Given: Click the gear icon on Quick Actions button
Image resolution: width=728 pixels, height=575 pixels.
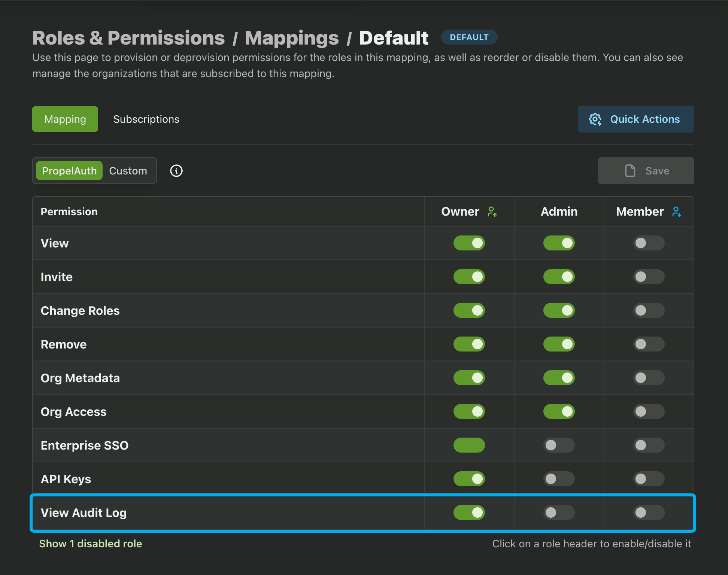Looking at the screenshot, I should (x=595, y=119).
